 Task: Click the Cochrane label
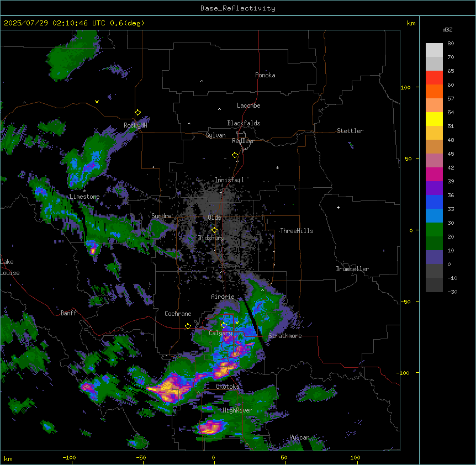pyautogui.click(x=178, y=314)
